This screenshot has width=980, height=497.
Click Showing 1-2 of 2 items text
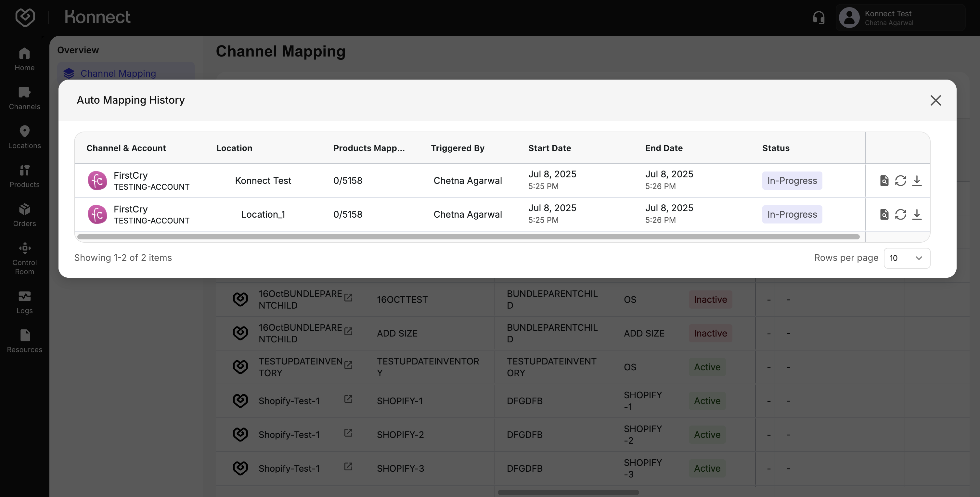click(x=123, y=258)
